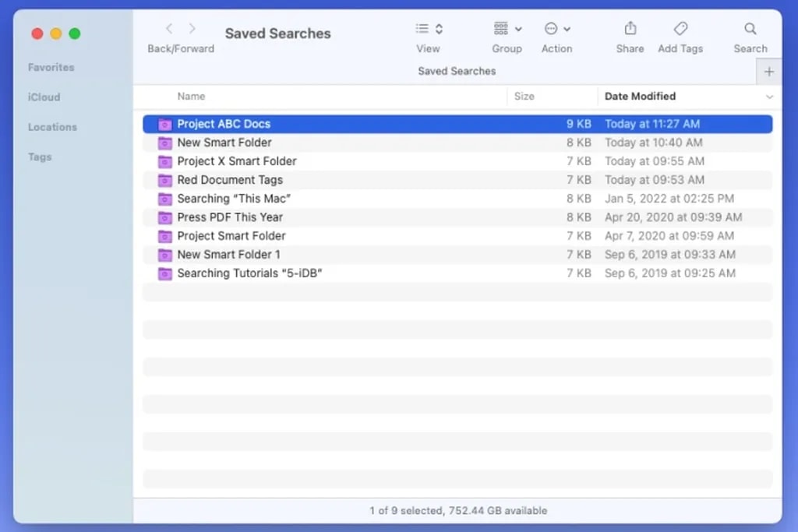Click the smart folder icon beside Project ABC Docs
This screenshot has width=798, height=532.
click(164, 124)
